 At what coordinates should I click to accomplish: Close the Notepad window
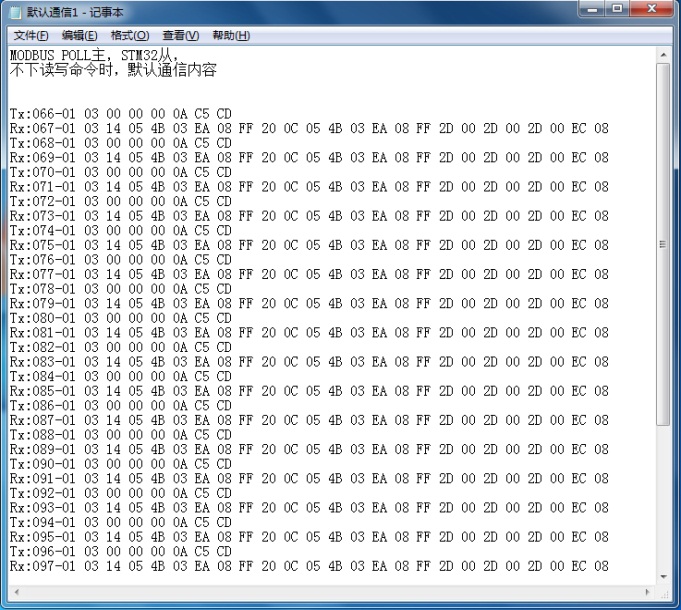click(x=651, y=9)
